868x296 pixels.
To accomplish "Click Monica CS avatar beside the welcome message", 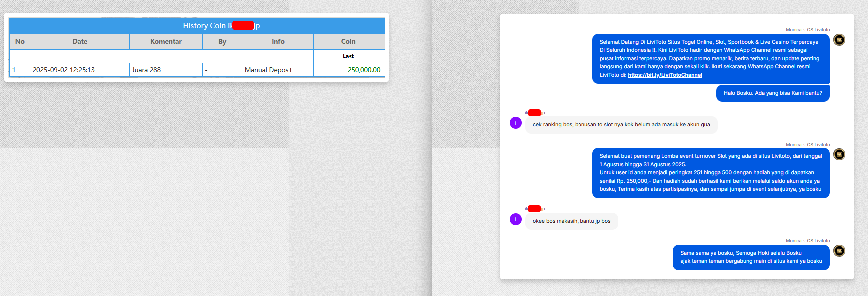I will pos(839,40).
